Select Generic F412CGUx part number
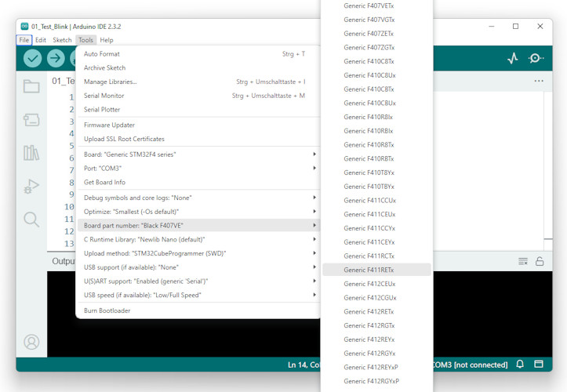 click(376, 298)
